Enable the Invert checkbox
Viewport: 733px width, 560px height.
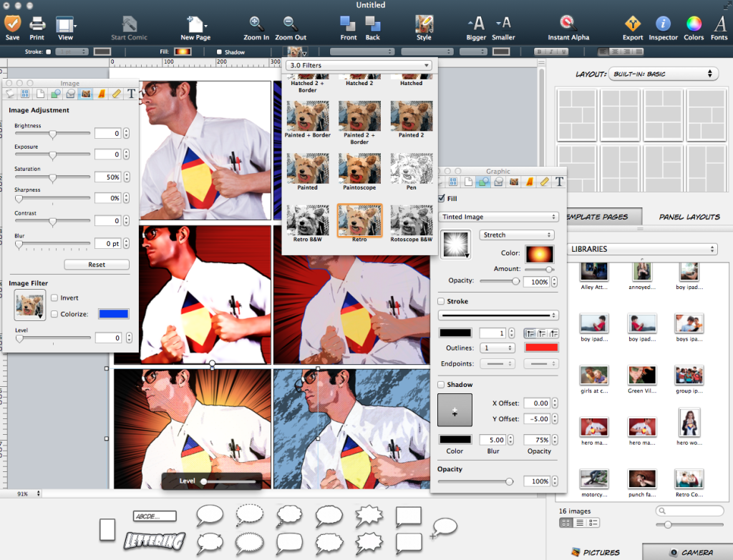[x=54, y=298]
